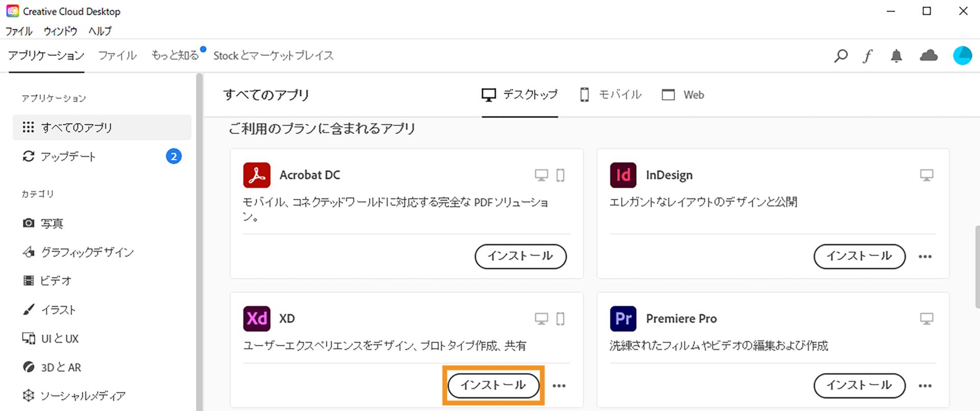This screenshot has height=411, width=980.
Task: Open more options for InDesign
Action: (925, 256)
